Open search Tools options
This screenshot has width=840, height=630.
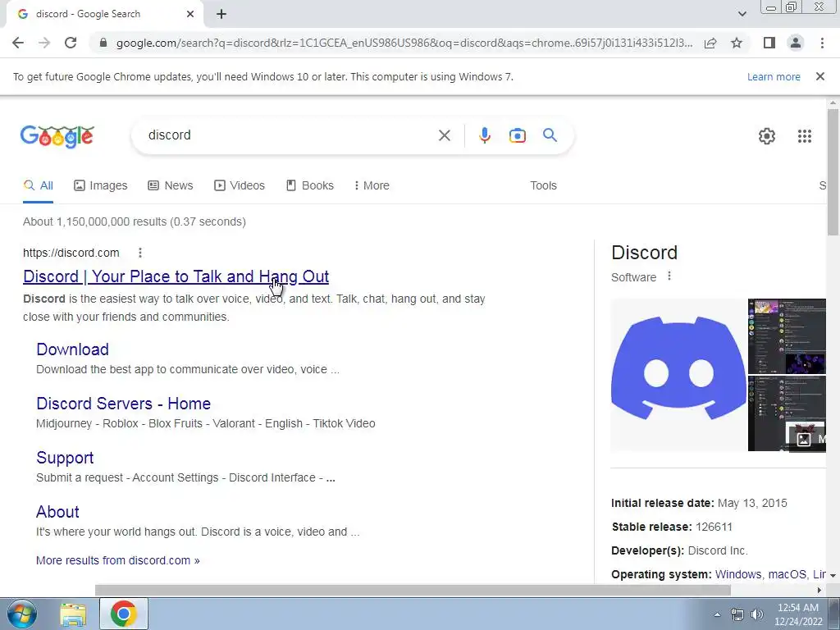click(x=543, y=185)
